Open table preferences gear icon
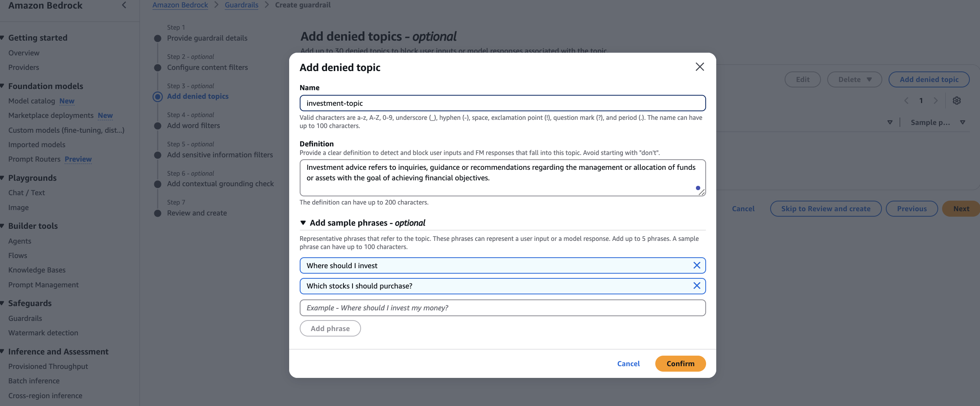The width and height of the screenshot is (980, 406). point(957,101)
